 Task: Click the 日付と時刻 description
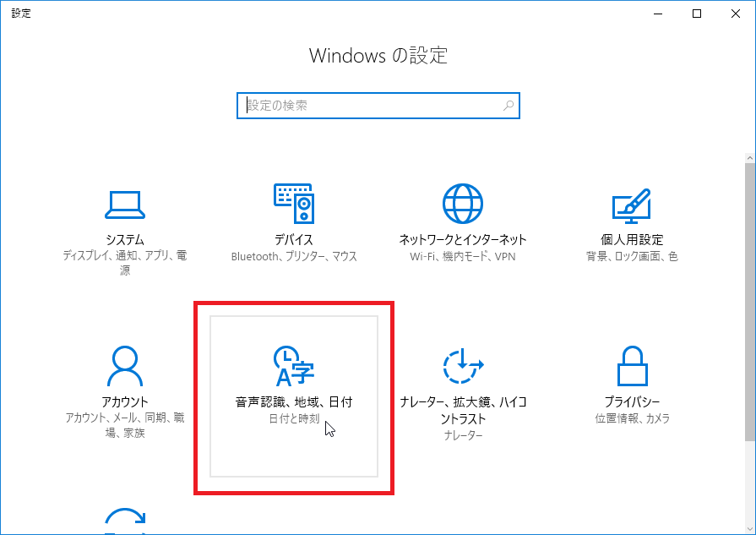point(294,418)
